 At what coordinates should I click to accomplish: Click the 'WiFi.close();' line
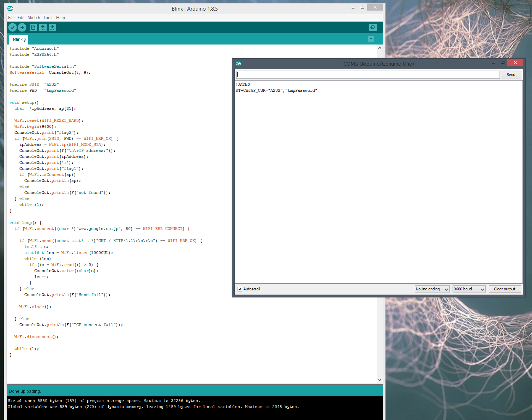[35, 307]
